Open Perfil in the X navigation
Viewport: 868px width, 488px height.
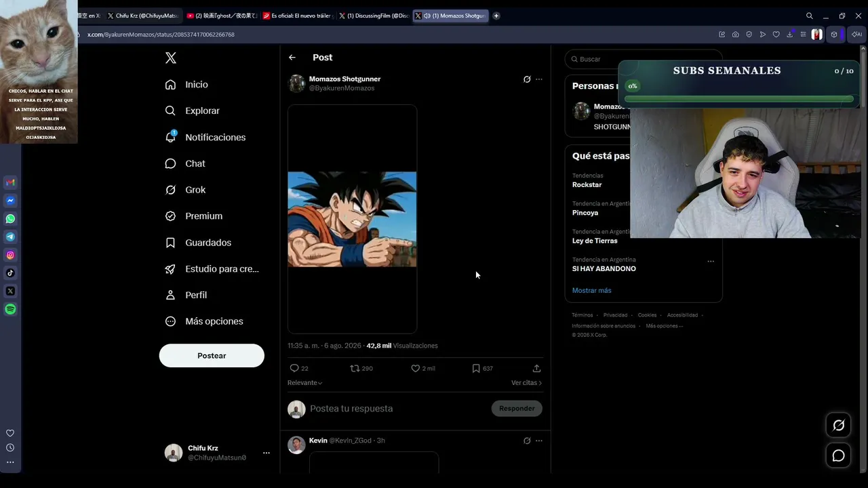[186, 295]
